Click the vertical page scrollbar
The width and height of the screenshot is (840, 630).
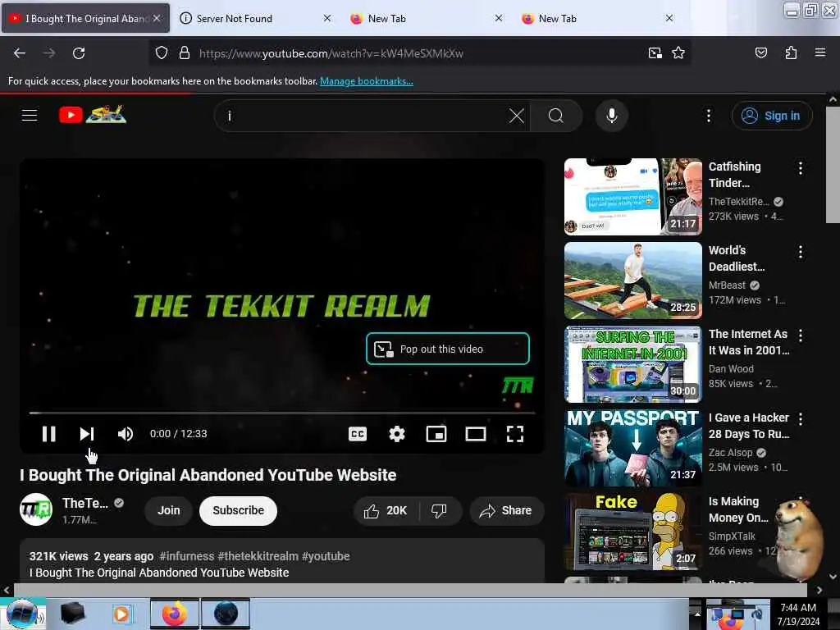[832, 164]
